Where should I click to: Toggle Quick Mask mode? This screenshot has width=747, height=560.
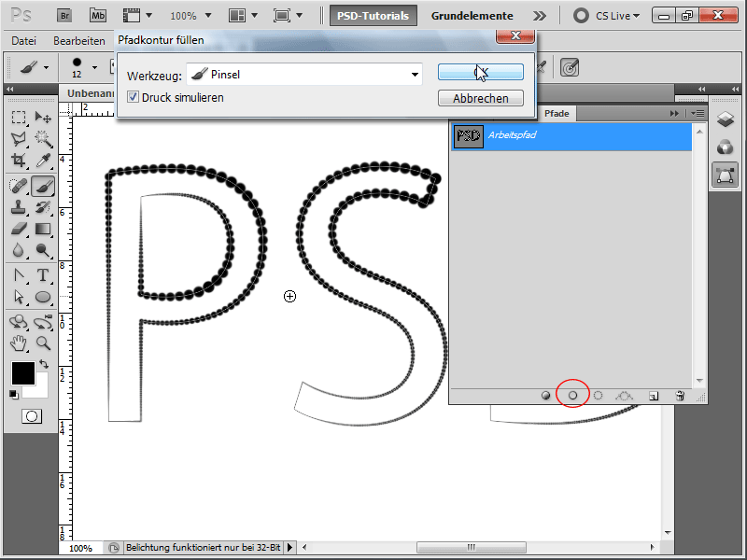(32, 416)
